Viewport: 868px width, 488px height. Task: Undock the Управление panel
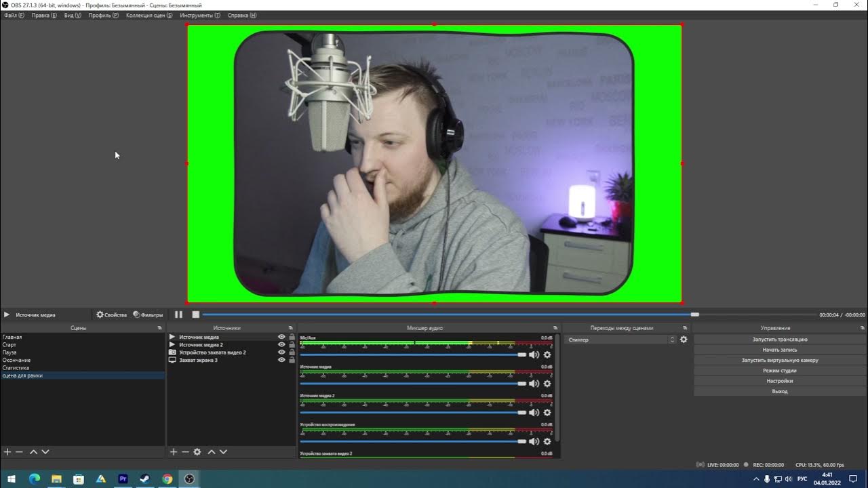click(x=863, y=328)
